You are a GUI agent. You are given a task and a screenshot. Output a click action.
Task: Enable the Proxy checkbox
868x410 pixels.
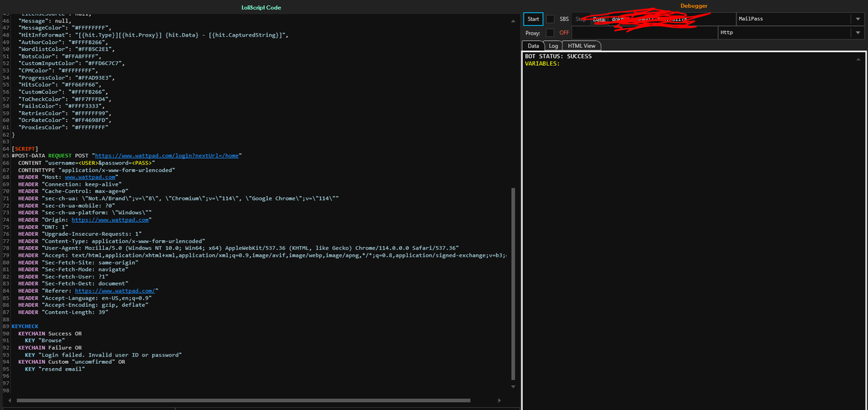(x=550, y=33)
